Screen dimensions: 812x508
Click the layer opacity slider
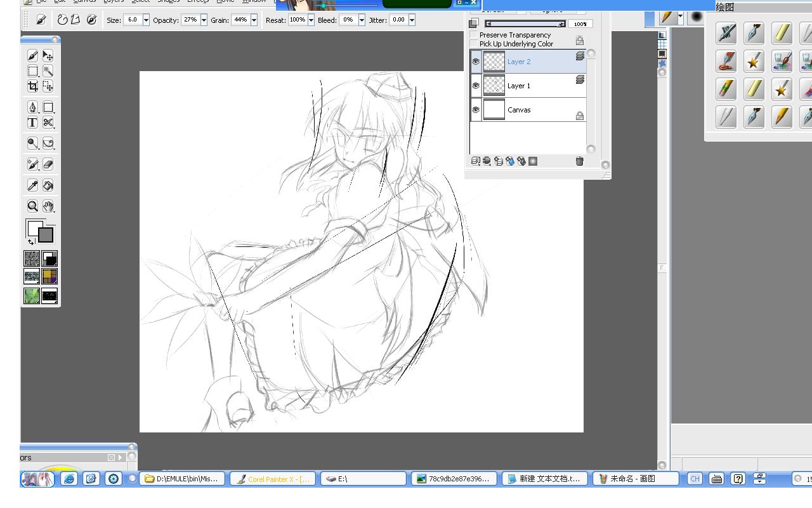click(x=525, y=24)
